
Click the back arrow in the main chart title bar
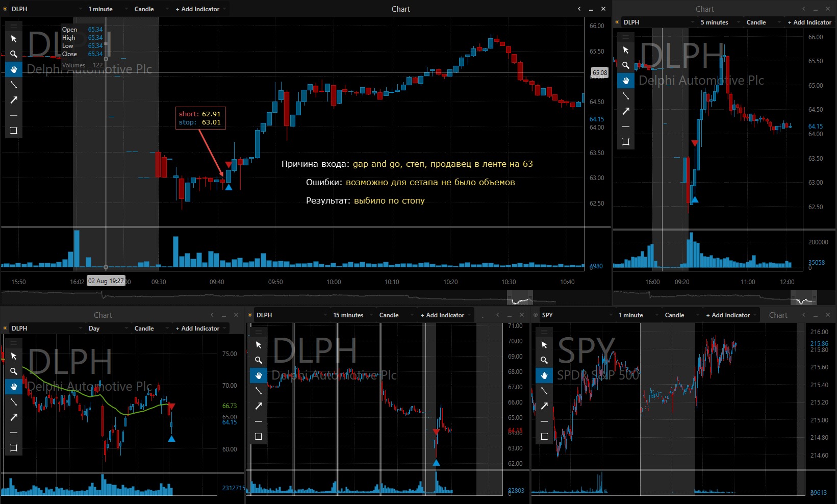click(x=579, y=9)
